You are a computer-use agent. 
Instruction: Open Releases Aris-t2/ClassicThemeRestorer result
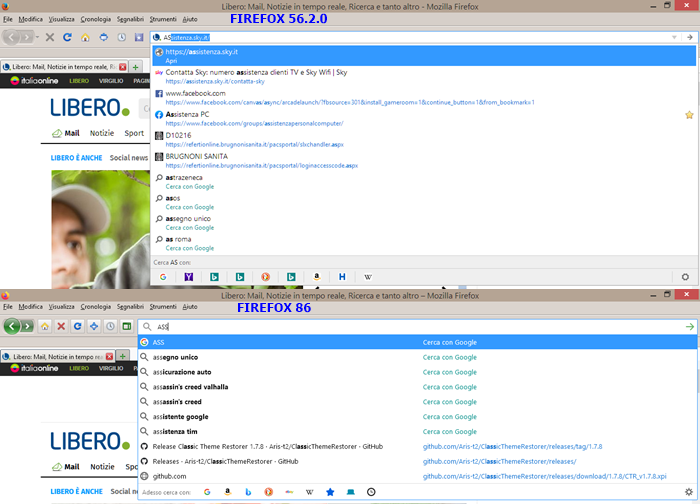pyautogui.click(x=417, y=461)
